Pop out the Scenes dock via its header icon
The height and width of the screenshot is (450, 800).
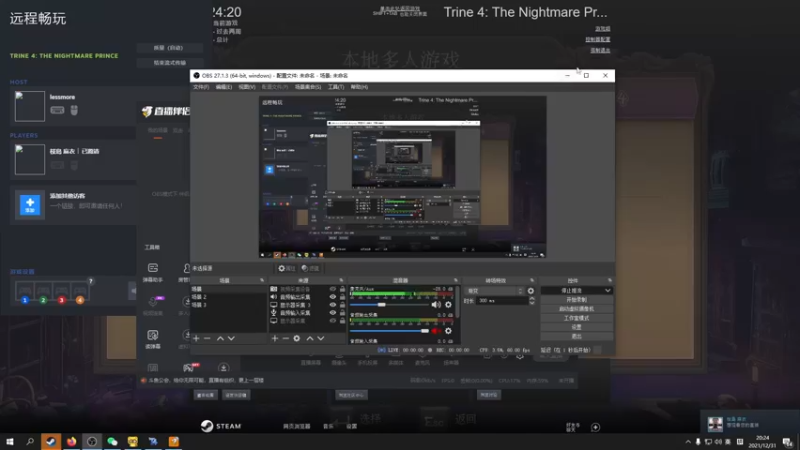click(262, 281)
